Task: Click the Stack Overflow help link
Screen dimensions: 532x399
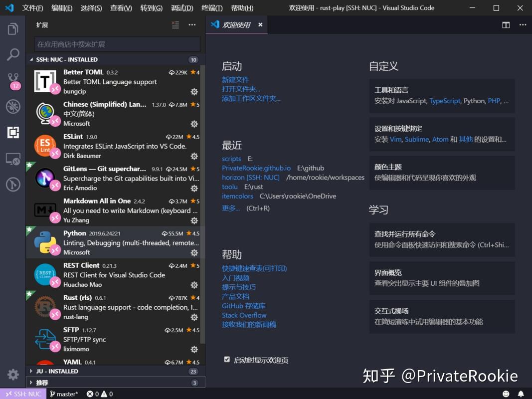Action: [244, 315]
